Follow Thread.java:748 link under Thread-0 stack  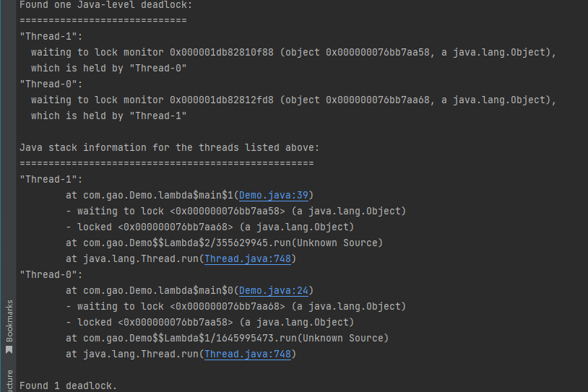(x=248, y=354)
